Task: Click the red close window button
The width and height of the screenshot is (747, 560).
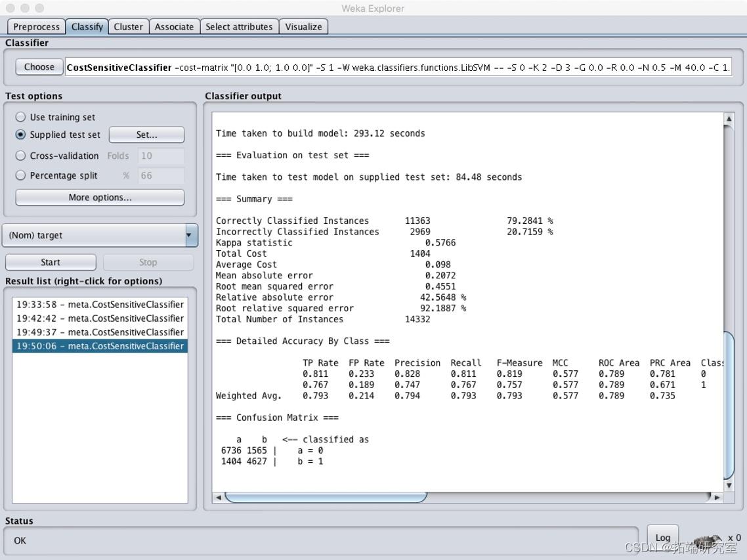Action: click(11, 8)
